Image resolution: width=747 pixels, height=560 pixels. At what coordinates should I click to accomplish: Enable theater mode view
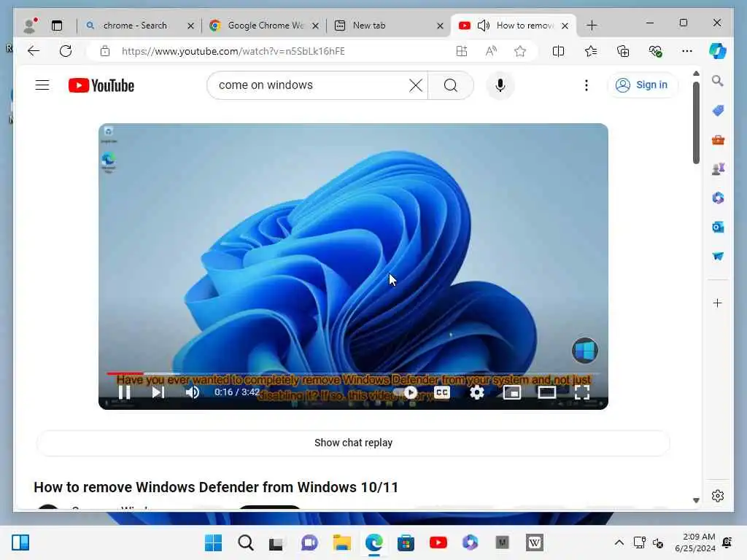tap(546, 392)
